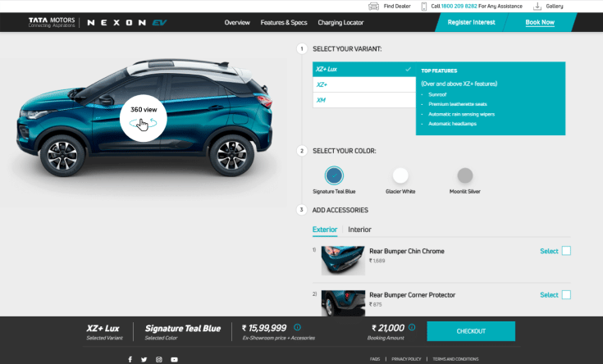Pick the Glacier White color swatch
This screenshot has width=603, height=364.
[x=400, y=175]
